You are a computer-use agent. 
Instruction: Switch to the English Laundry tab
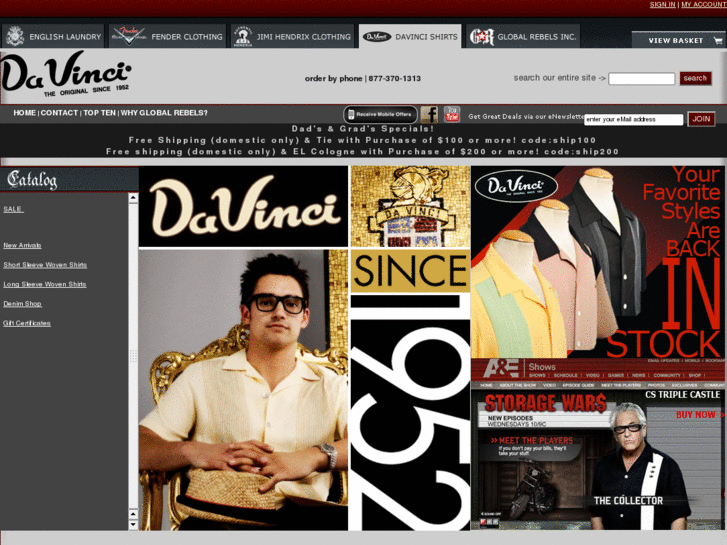pos(53,36)
